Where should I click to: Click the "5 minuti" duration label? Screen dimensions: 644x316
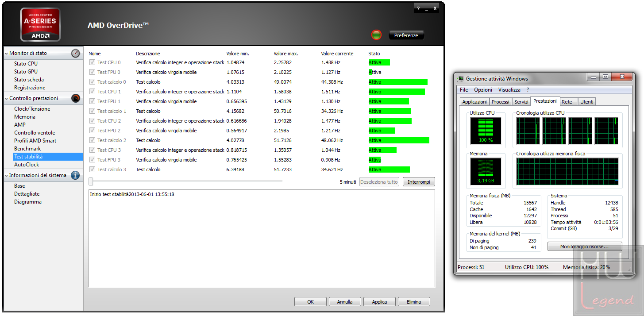click(348, 182)
